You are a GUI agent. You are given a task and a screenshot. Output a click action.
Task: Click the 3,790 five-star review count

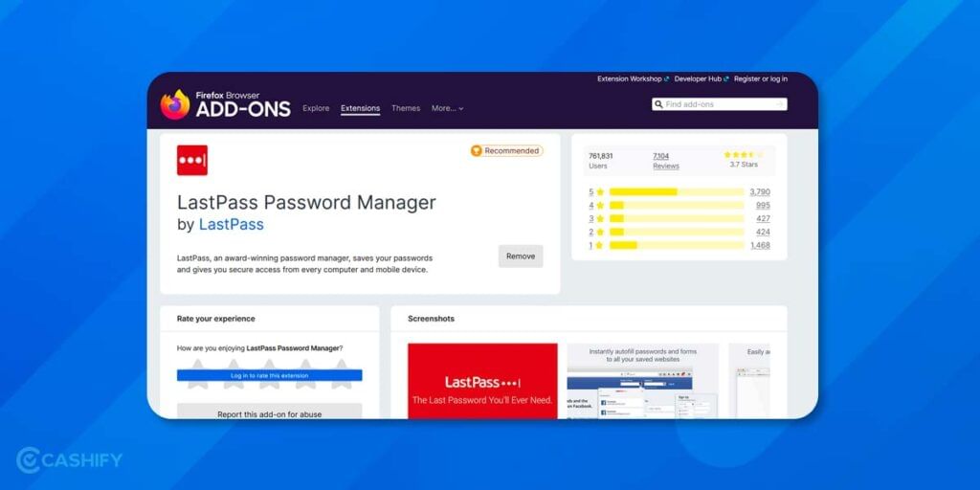[x=760, y=191]
